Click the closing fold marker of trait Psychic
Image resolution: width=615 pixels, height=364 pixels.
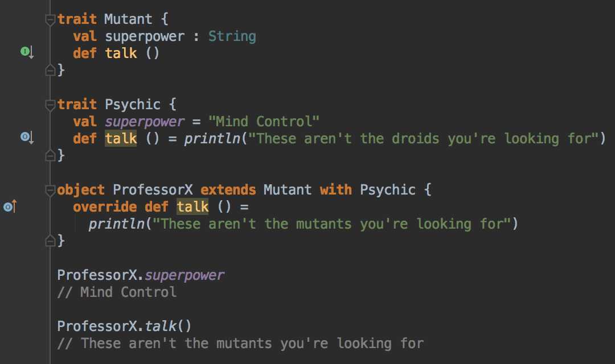click(x=50, y=155)
